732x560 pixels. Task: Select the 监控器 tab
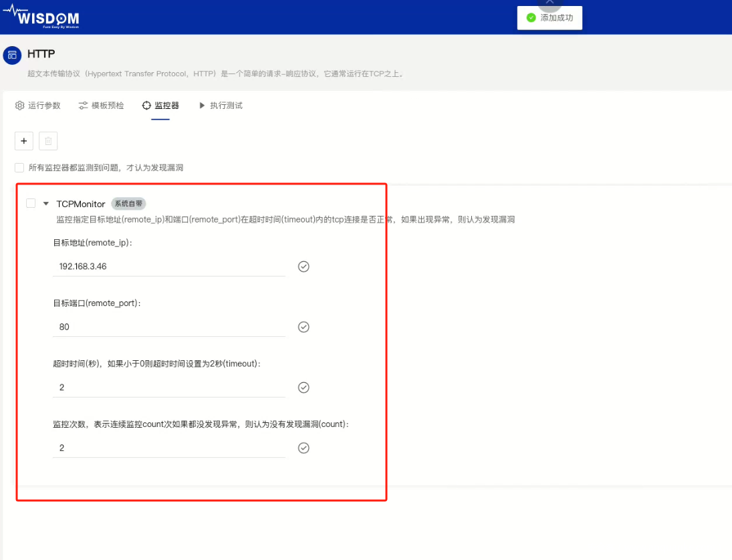pyautogui.click(x=160, y=106)
